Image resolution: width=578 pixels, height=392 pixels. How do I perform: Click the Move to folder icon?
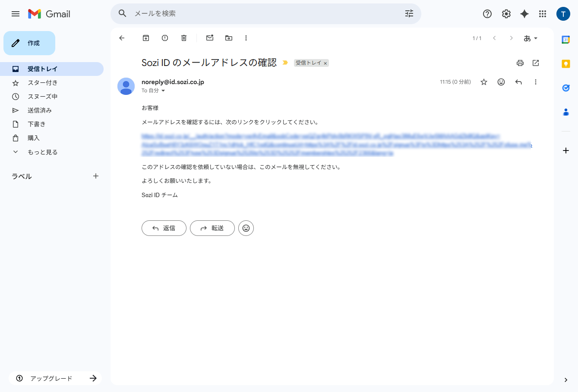pos(229,38)
